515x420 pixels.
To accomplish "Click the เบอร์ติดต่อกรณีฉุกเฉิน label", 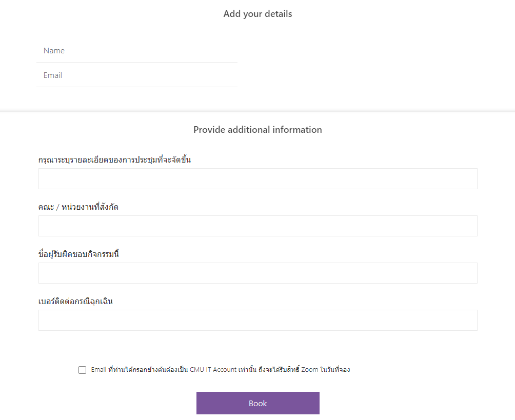I will (75, 302).
